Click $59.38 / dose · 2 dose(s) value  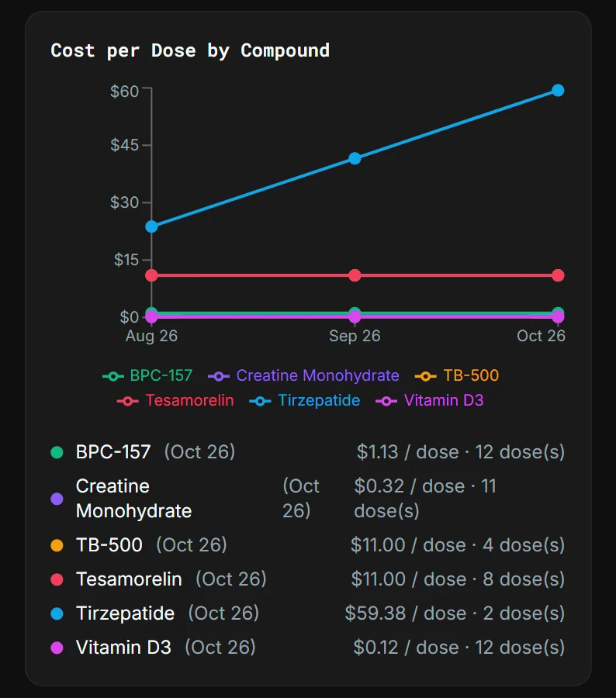point(455,613)
